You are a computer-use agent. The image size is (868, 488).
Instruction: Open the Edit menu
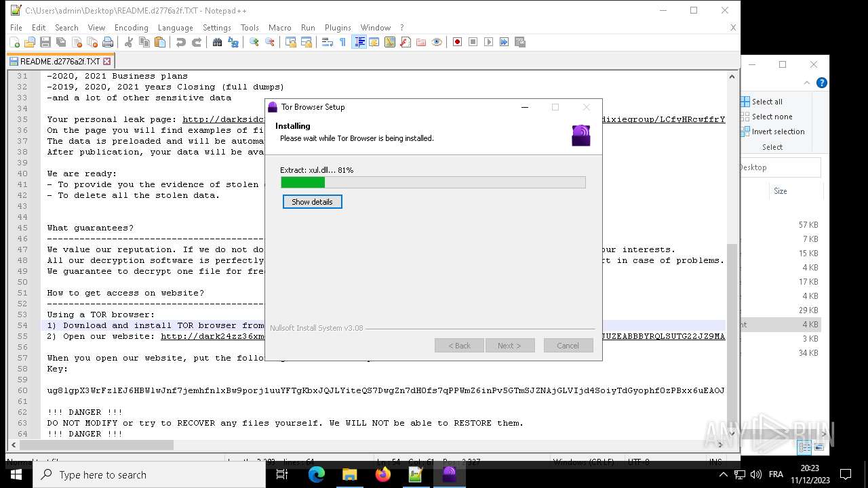(39, 28)
